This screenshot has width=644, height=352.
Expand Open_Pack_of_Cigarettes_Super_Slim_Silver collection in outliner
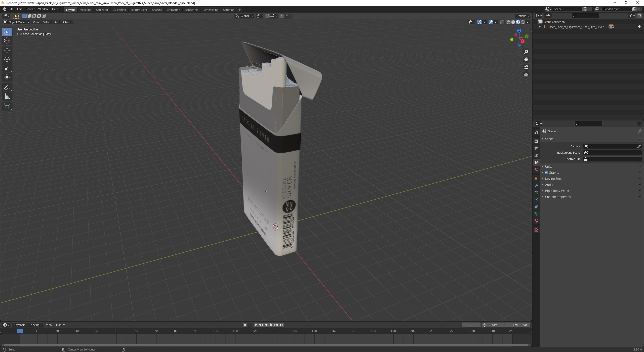pos(540,27)
